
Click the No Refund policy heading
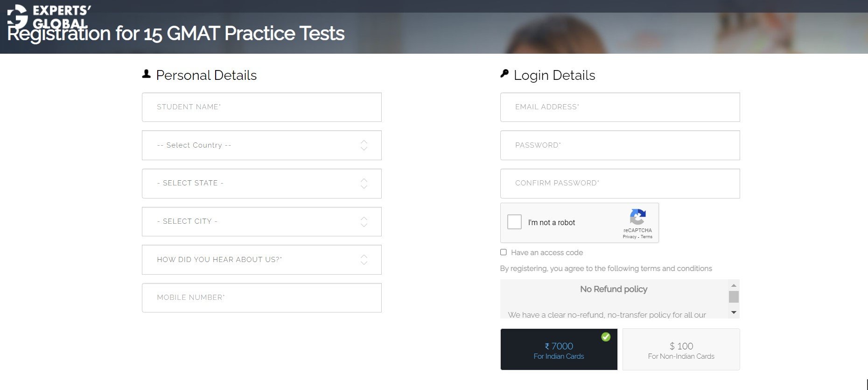613,289
